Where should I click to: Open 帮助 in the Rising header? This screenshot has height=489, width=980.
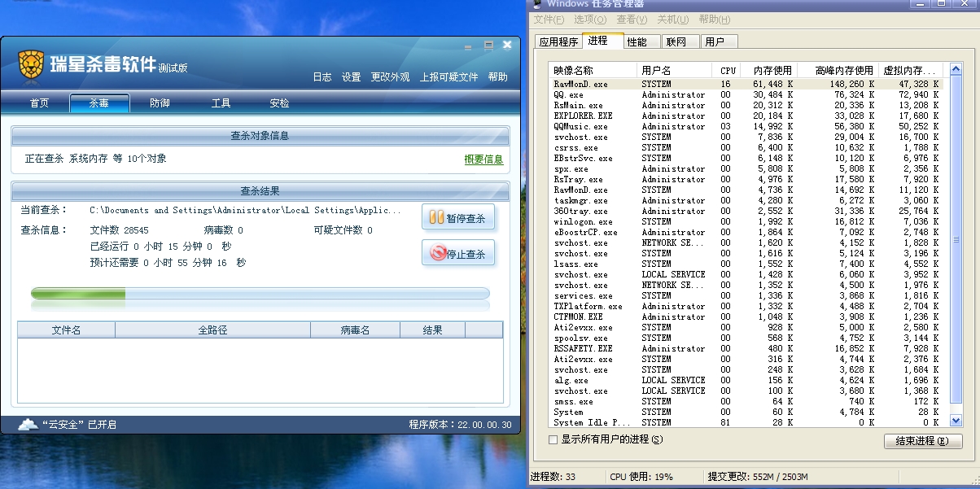[x=498, y=77]
